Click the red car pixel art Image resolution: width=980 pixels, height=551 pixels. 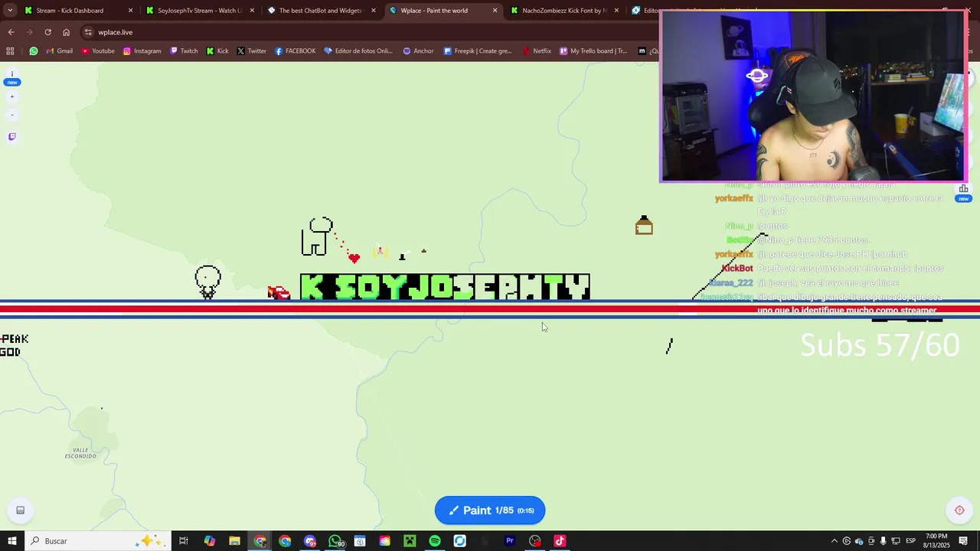(x=279, y=293)
